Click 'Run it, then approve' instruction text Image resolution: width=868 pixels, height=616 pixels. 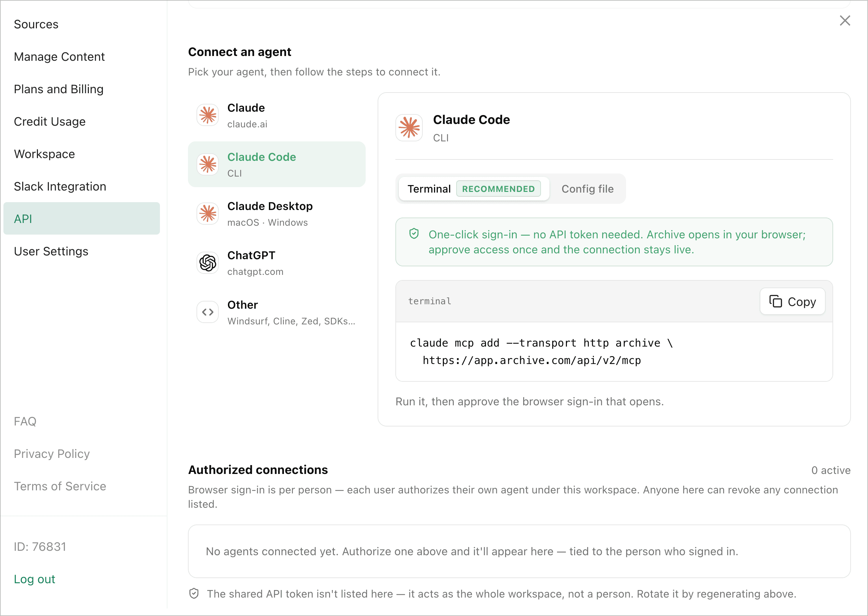coord(529,402)
